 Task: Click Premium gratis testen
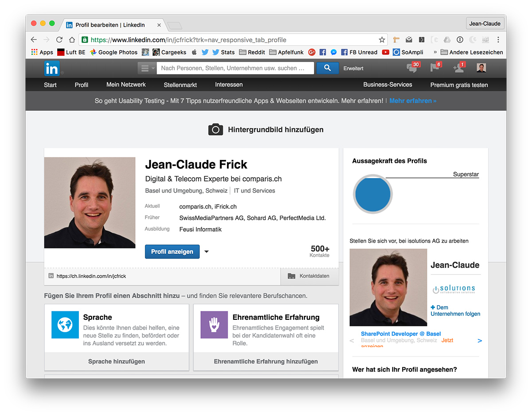pos(459,85)
